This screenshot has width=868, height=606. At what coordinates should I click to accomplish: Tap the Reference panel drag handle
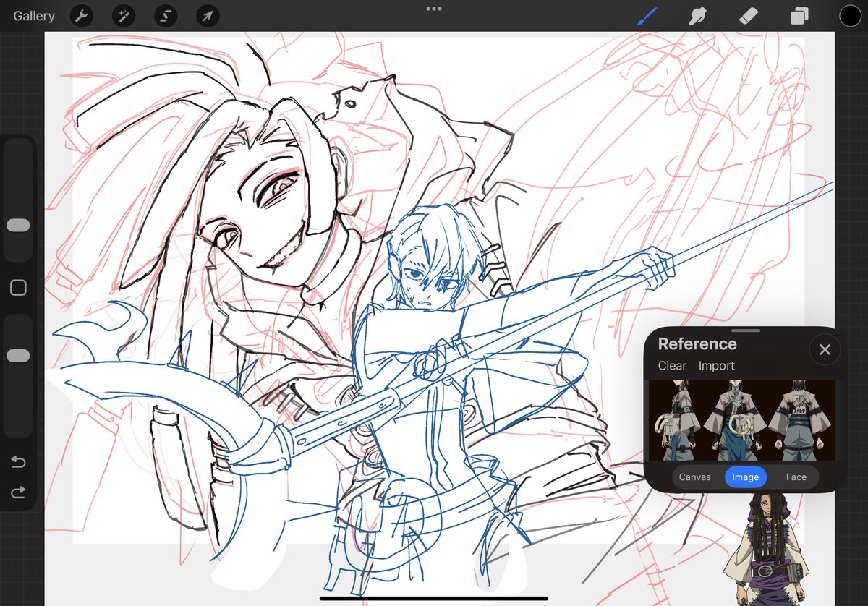[746, 330]
